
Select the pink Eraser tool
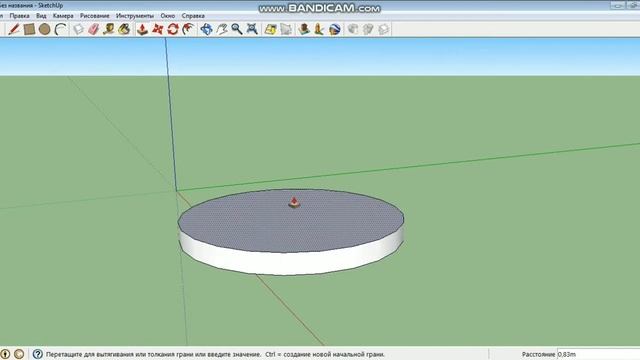(x=93, y=29)
